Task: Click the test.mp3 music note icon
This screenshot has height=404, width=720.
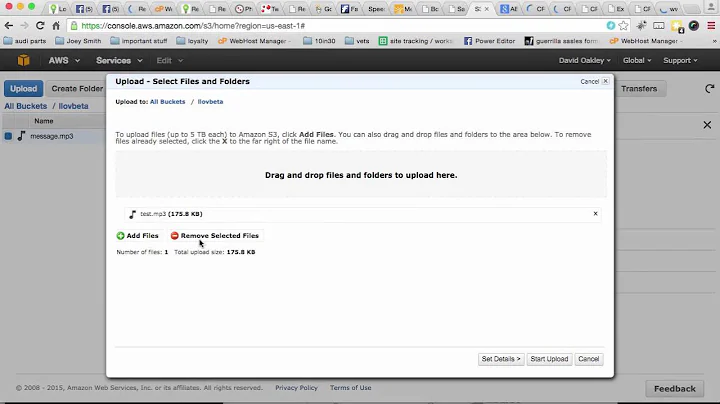Action: [133, 214]
